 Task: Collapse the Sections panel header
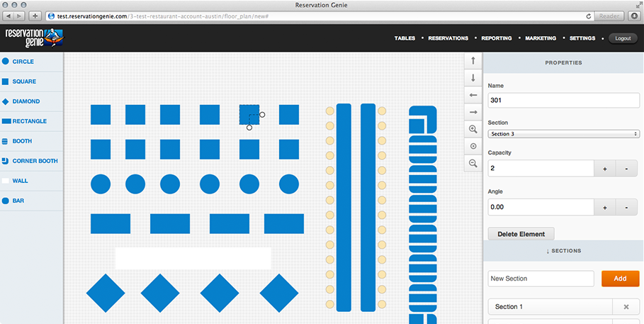(563, 251)
